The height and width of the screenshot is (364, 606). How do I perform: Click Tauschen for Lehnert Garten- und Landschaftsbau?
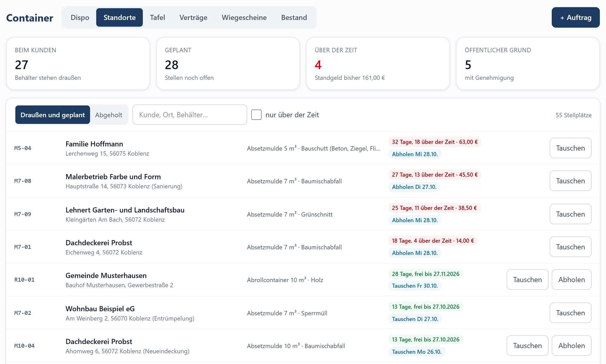[x=570, y=214]
